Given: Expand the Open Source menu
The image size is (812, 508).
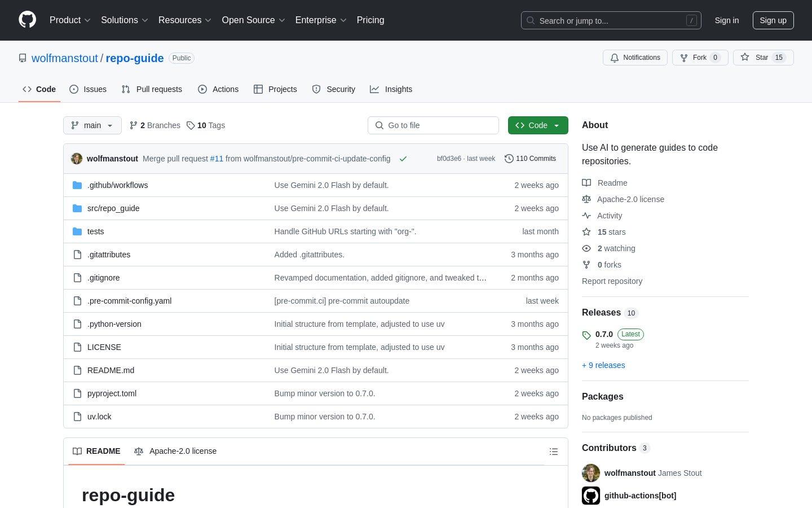Looking at the screenshot, I should (254, 20).
